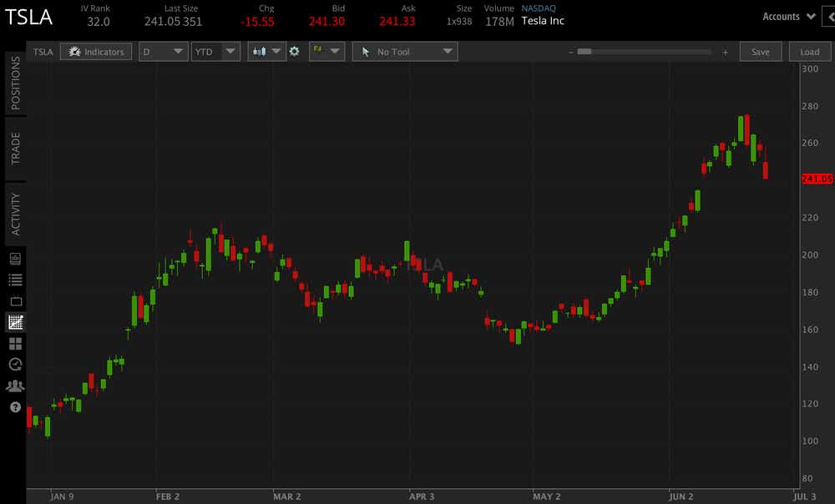Viewport: 835px width, 504px height.
Task: Open the chart color flag dropdown
Action: (326, 52)
